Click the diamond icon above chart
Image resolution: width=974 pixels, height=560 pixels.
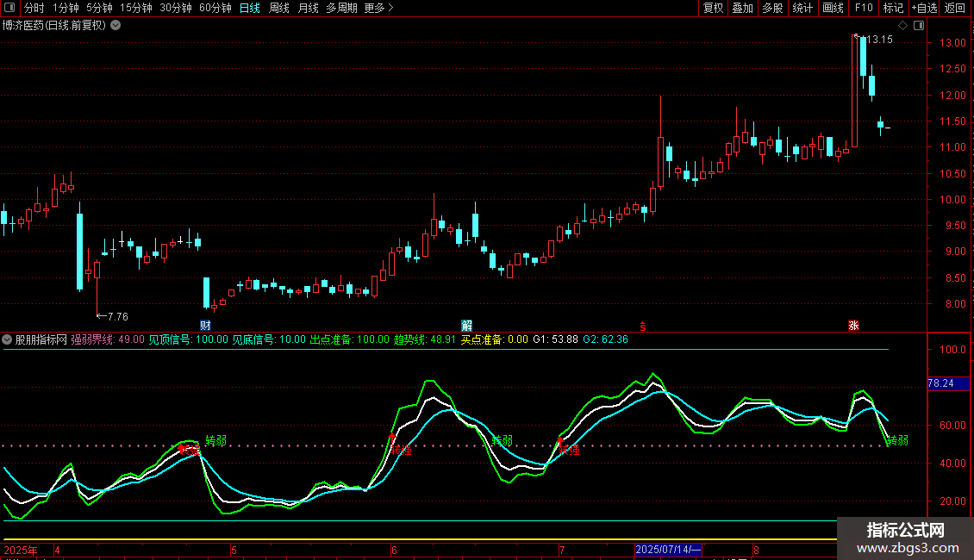903,26
